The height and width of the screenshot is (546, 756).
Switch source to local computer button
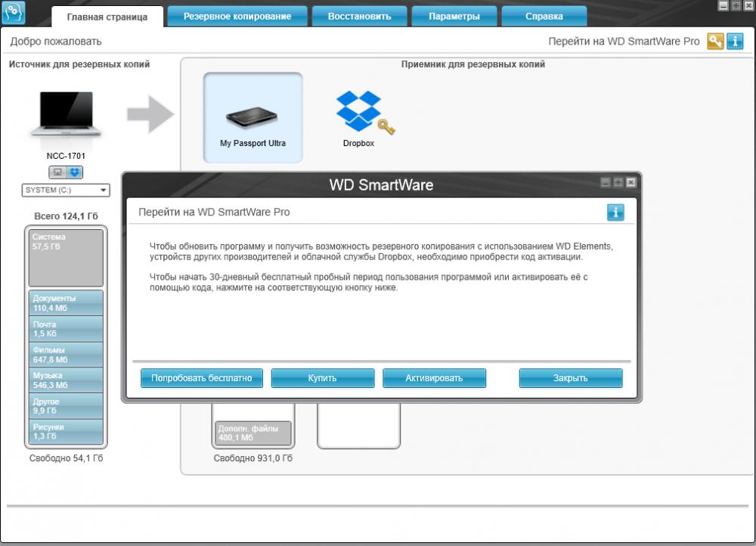(57, 172)
